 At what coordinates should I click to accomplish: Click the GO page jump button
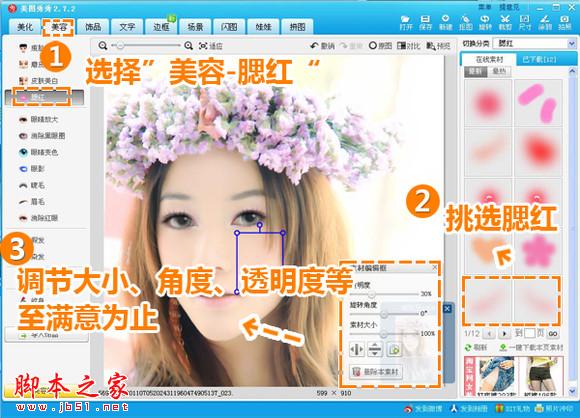click(x=553, y=334)
